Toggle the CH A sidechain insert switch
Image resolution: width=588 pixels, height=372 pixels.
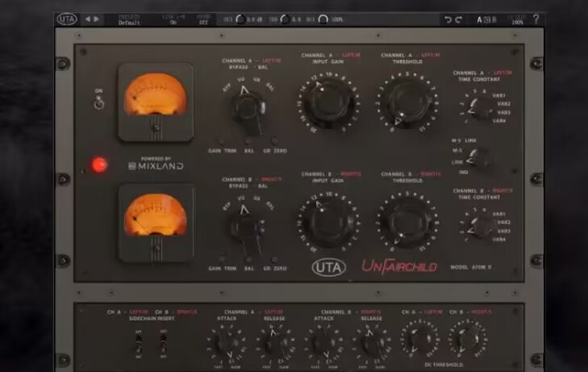(139, 343)
